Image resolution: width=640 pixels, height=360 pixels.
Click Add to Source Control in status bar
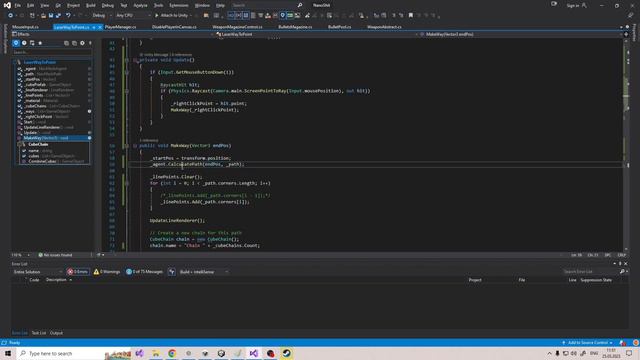(x=587, y=342)
